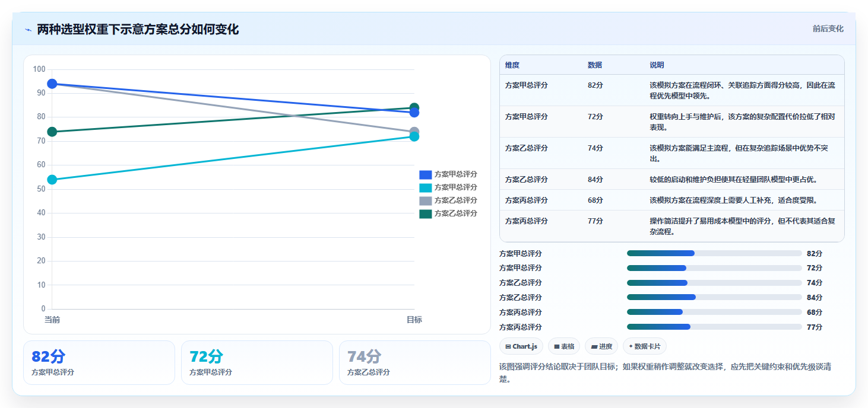
Task: Click the 当前 x-axis label
Action: [x=52, y=320]
